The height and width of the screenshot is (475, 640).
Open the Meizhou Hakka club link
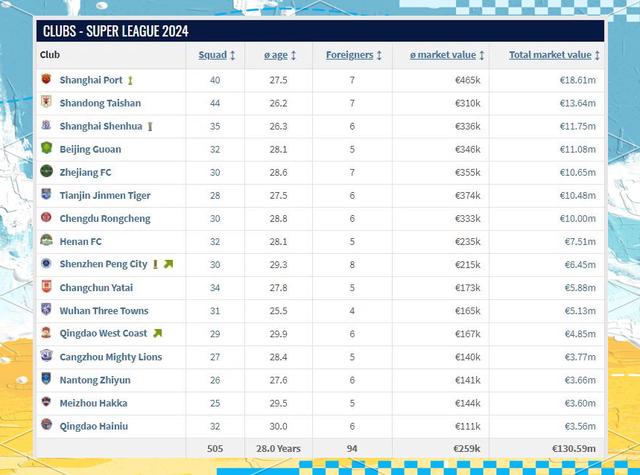pyautogui.click(x=93, y=403)
